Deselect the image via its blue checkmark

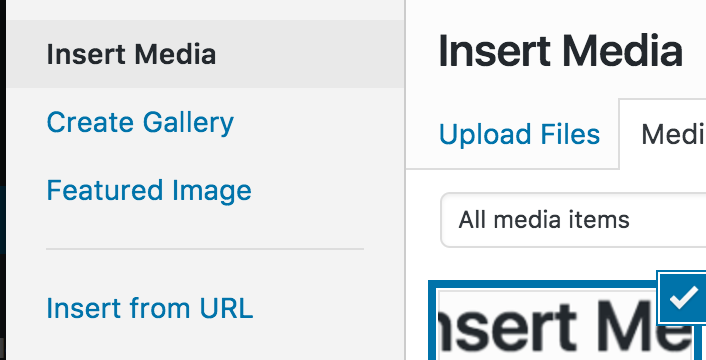pos(682,297)
